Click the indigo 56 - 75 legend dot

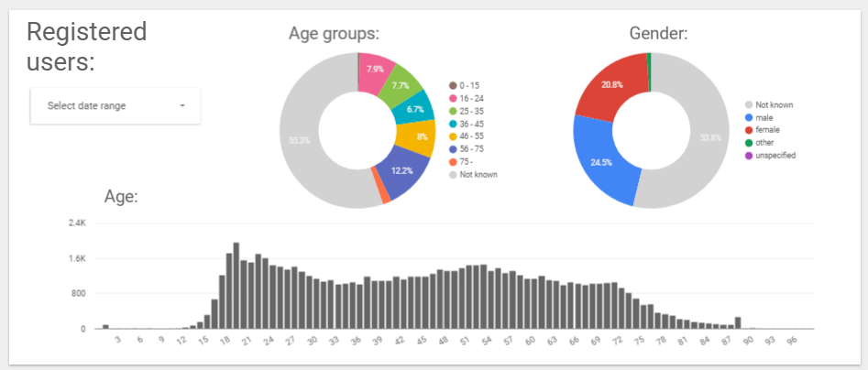tap(452, 149)
